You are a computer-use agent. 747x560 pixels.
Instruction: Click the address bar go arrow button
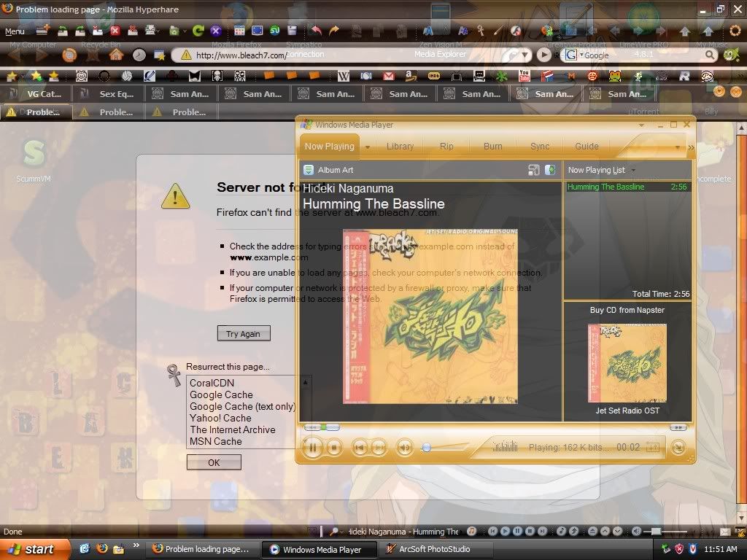543,55
